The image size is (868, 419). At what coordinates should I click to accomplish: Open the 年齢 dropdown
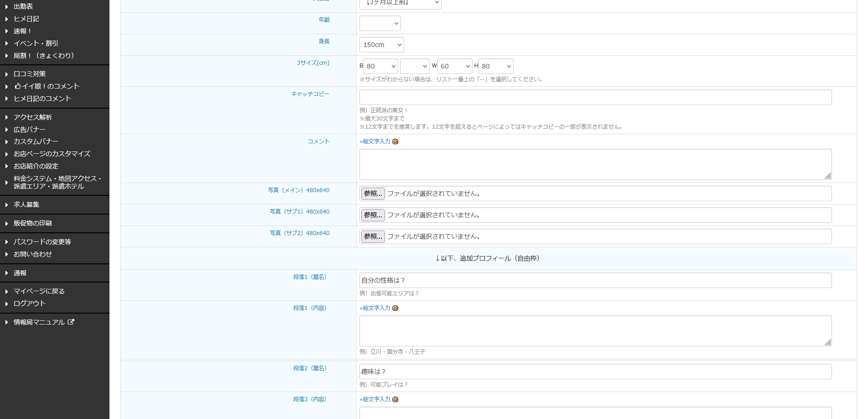(380, 23)
